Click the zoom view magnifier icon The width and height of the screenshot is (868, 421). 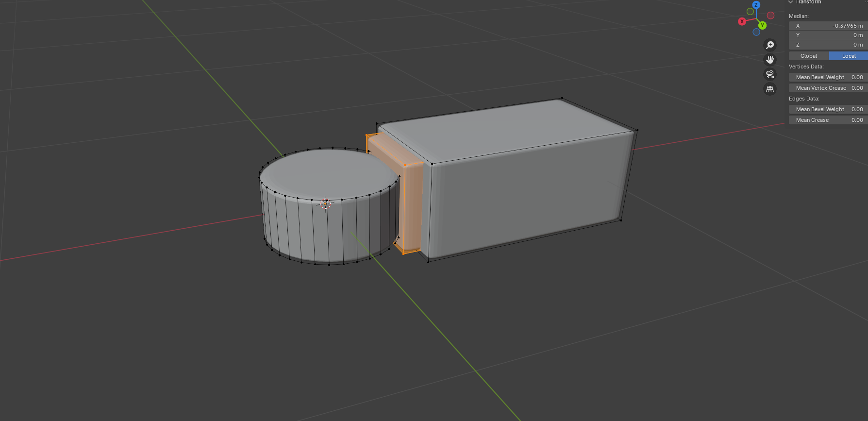(770, 45)
